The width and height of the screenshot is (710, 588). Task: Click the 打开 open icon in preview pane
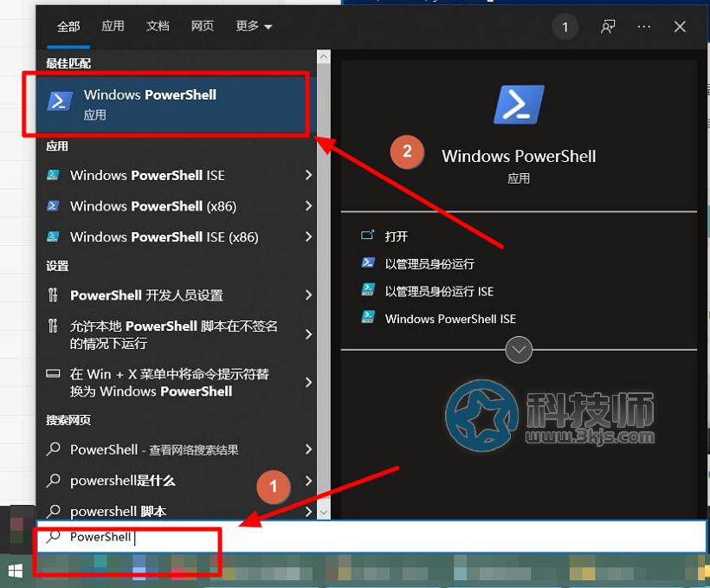367,235
